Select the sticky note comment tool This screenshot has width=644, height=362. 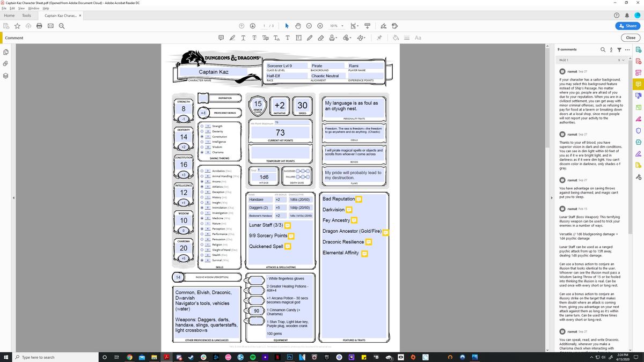[x=221, y=38]
